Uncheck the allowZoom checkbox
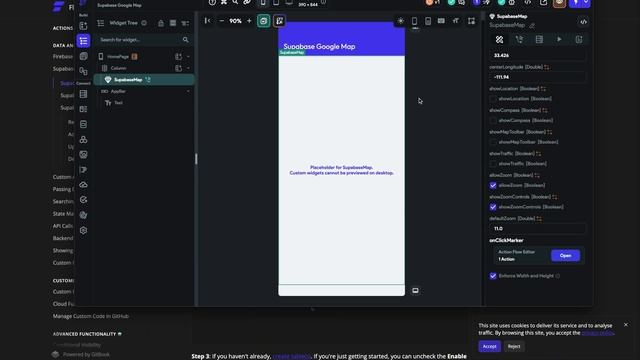The image size is (640, 360). tap(493, 185)
